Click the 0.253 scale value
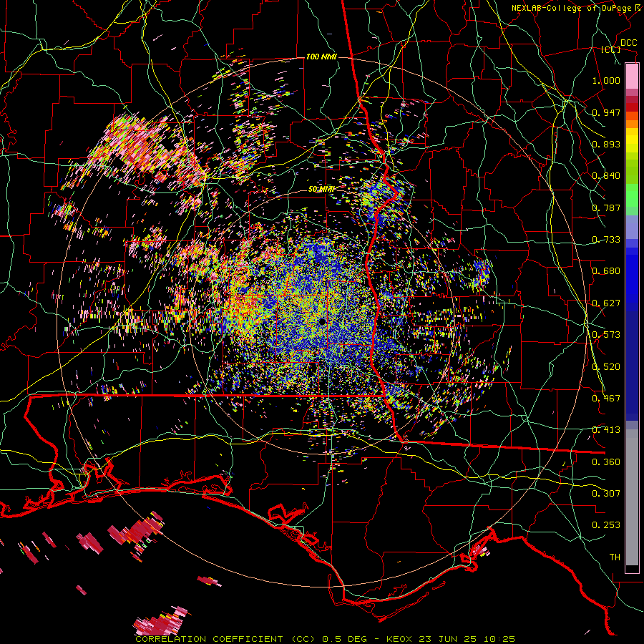 pyautogui.click(x=606, y=525)
